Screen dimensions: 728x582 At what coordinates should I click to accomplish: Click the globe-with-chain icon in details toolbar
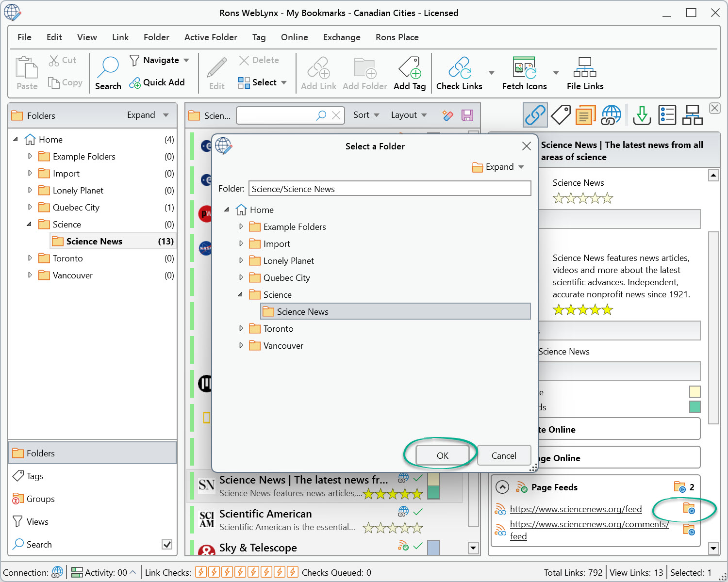pyautogui.click(x=611, y=115)
